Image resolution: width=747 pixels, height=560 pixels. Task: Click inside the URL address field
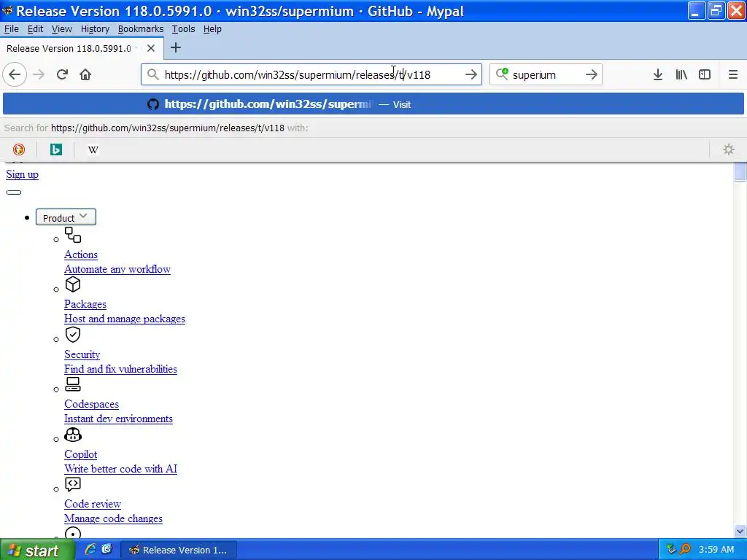click(x=309, y=75)
